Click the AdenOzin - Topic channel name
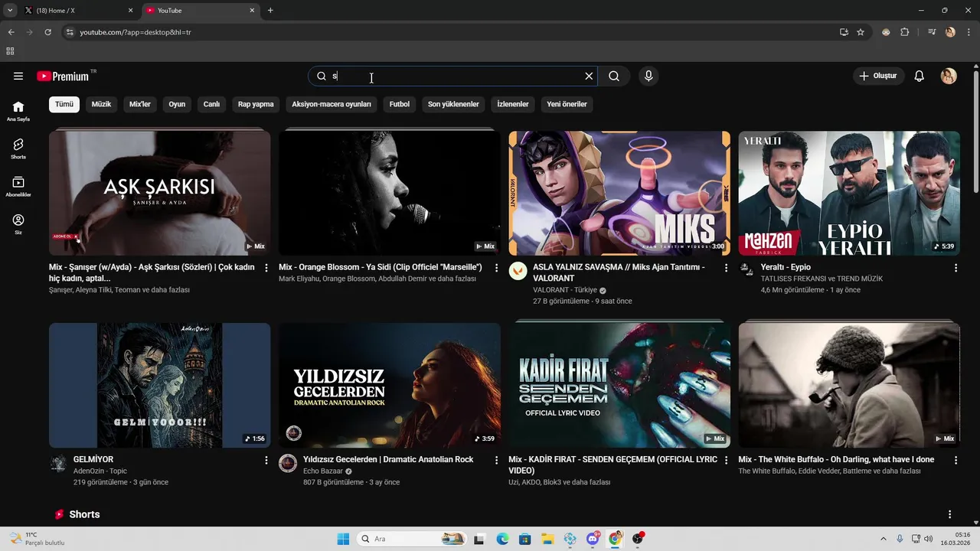This screenshot has height=551, width=980. tap(100, 471)
